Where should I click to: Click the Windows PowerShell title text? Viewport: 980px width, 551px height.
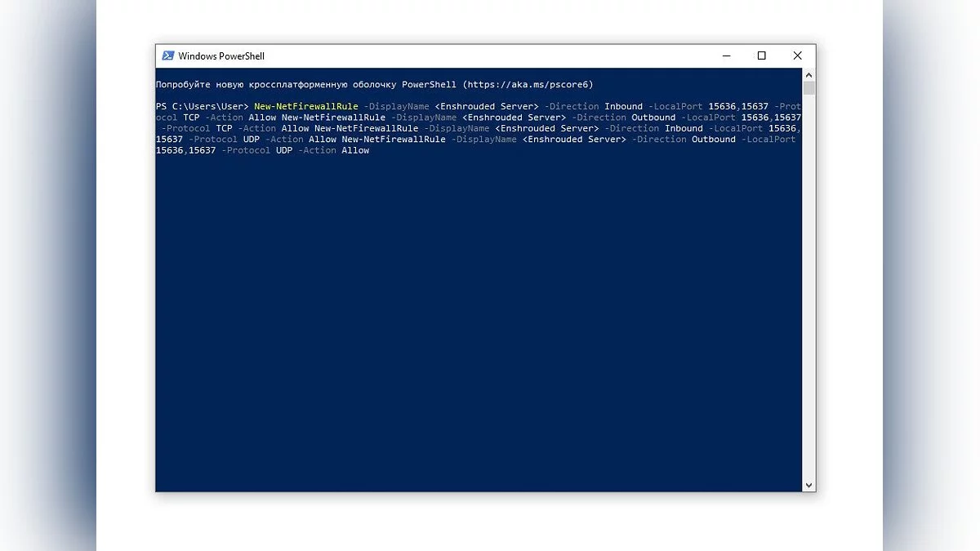click(x=221, y=56)
